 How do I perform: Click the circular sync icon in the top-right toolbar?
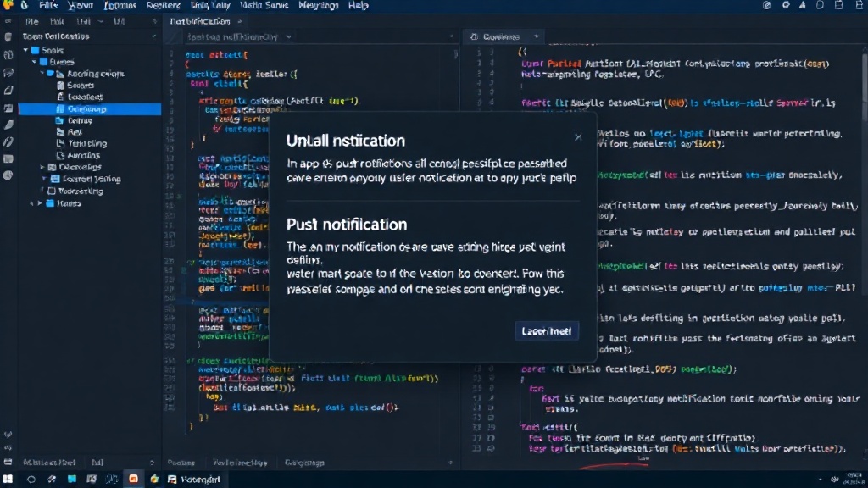tap(786, 6)
